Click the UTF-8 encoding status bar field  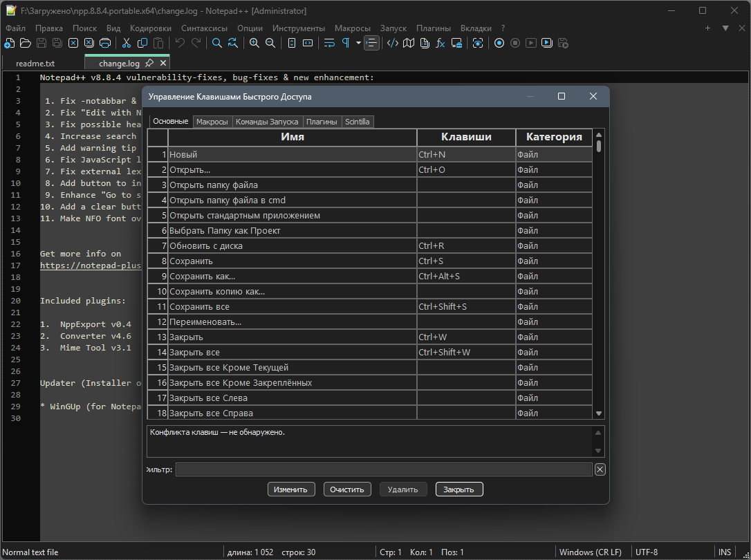(x=646, y=552)
